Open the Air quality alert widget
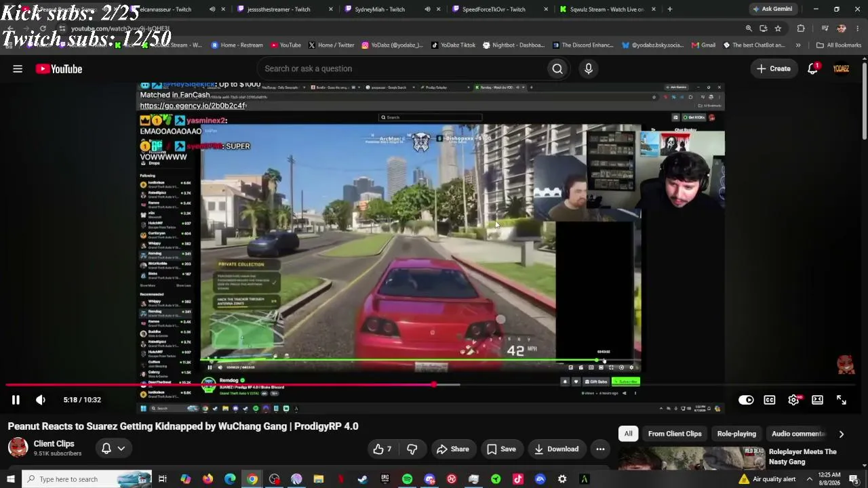This screenshot has width=868, height=488. (x=767, y=479)
